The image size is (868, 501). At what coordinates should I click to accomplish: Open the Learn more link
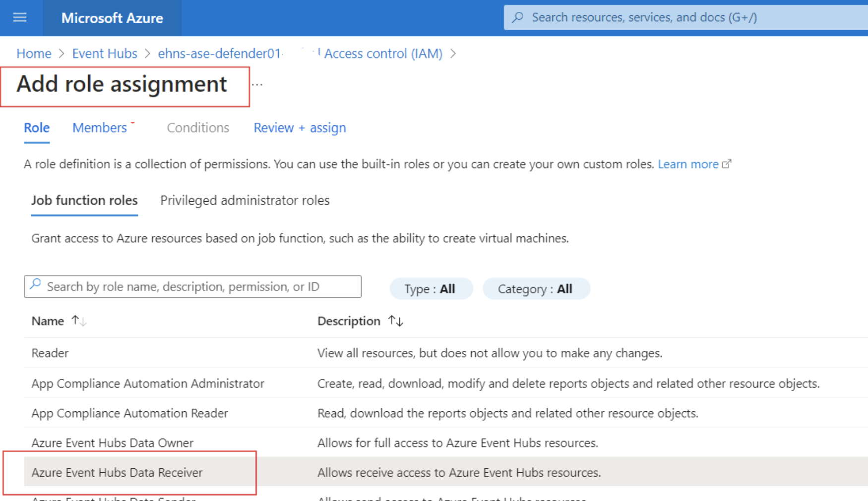[x=688, y=164]
